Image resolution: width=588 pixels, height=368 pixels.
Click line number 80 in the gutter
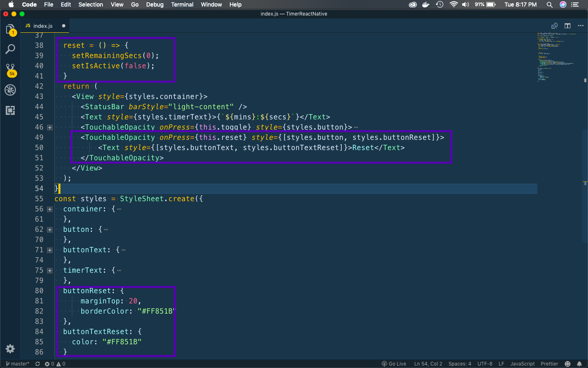tap(39, 291)
